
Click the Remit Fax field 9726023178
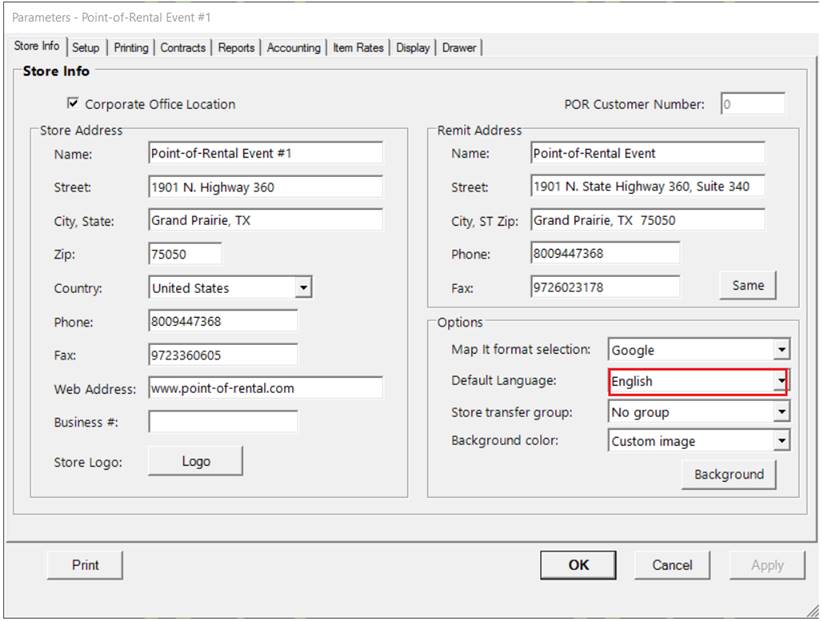point(605,287)
